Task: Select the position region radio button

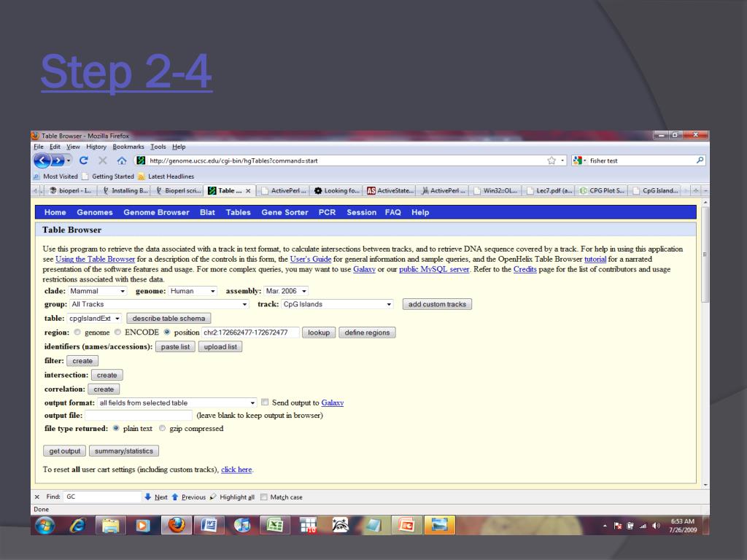Action: [x=167, y=332]
